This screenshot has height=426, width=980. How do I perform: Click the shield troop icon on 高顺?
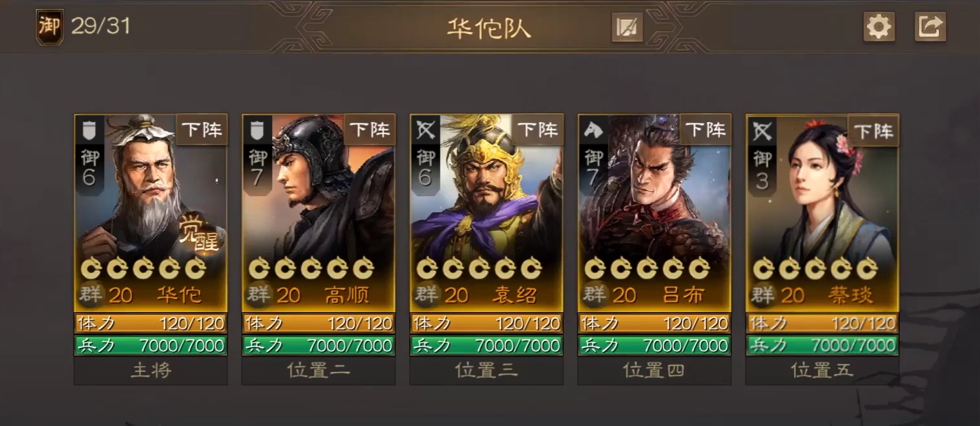coord(257,131)
